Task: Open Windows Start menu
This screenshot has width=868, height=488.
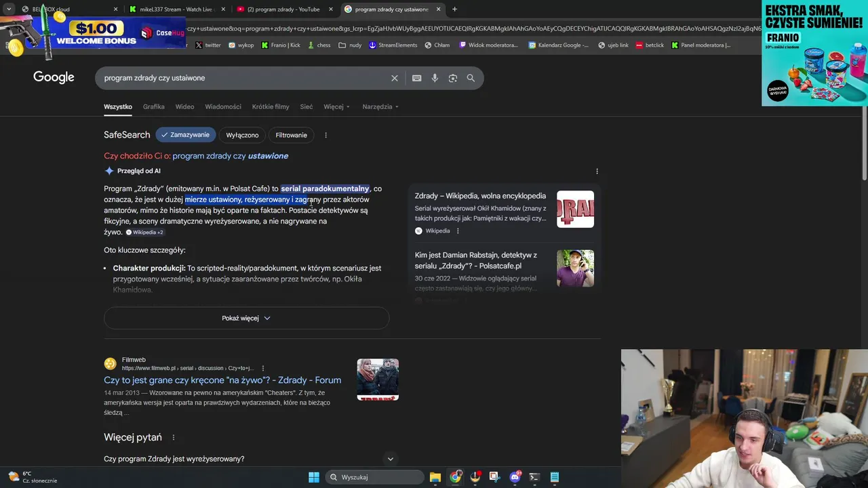Action: tap(313, 477)
